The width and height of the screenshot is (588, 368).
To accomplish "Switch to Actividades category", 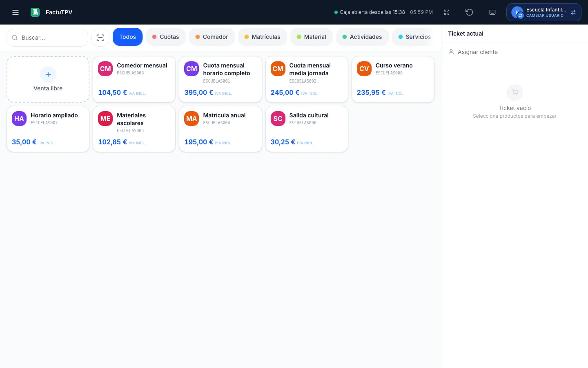I will click(362, 37).
